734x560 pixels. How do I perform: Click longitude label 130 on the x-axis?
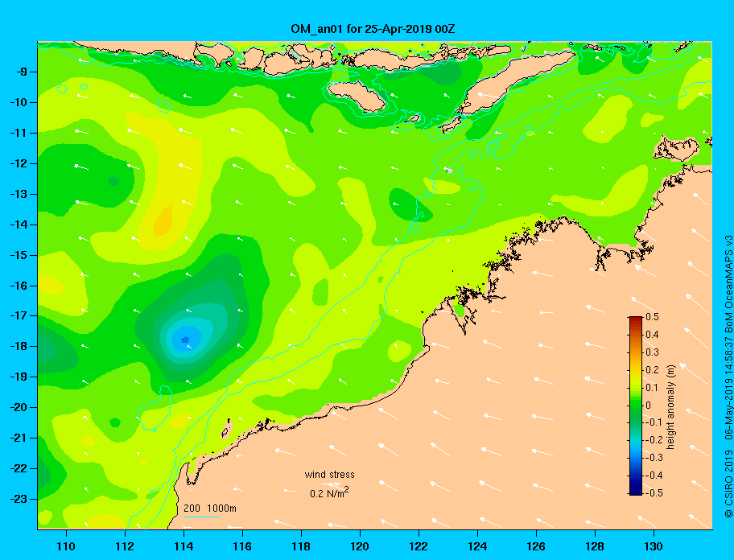(654, 546)
